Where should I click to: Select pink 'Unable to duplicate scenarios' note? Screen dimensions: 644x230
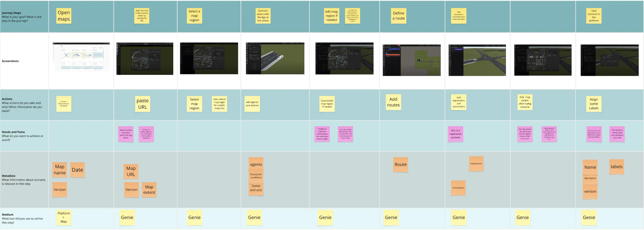coord(322,134)
